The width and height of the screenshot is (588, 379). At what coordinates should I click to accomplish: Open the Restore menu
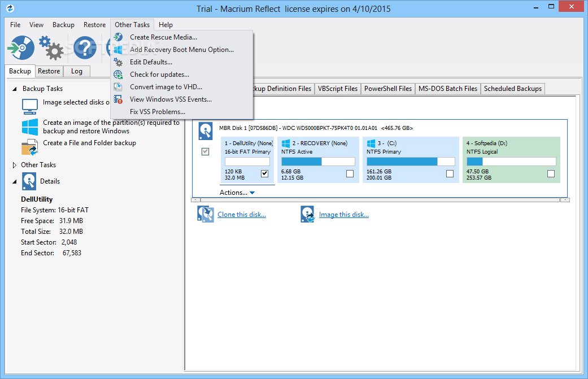tap(94, 25)
